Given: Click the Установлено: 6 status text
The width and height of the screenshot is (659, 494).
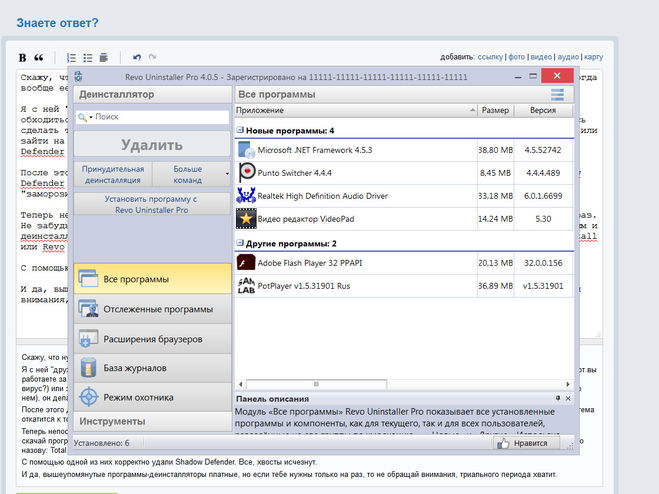Looking at the screenshot, I should tap(101, 443).
